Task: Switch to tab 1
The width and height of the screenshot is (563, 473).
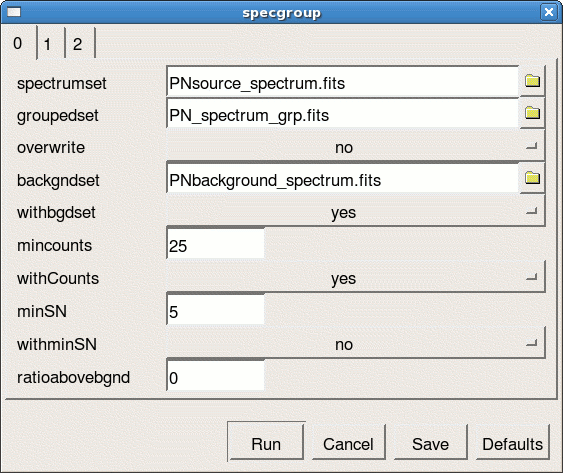Action: coord(51,44)
